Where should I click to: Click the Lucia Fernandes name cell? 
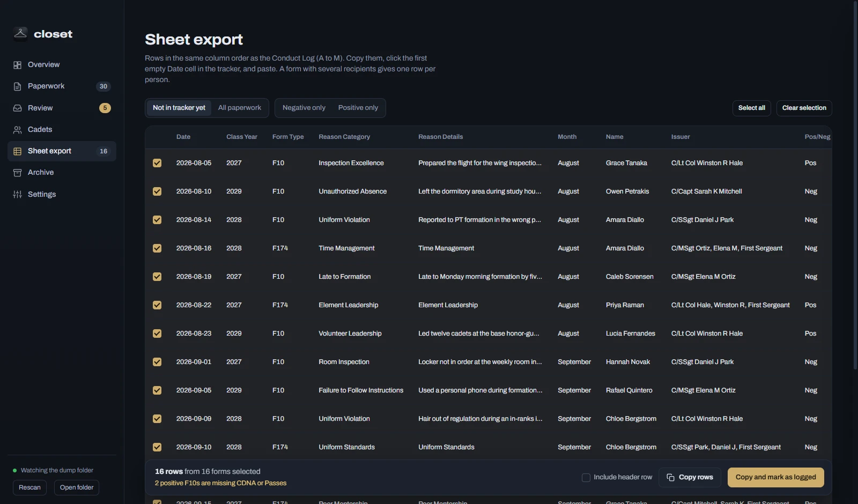pyautogui.click(x=631, y=333)
